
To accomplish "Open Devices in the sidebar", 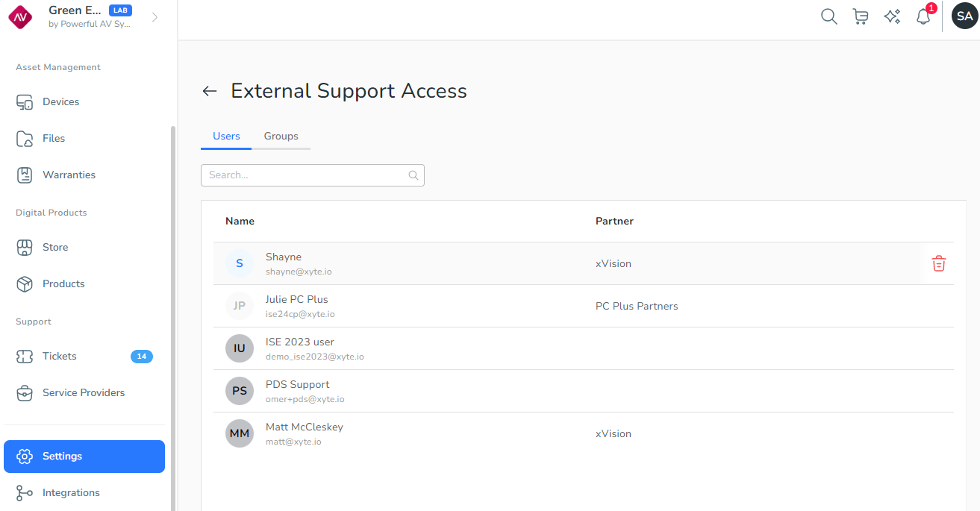I will (60, 102).
